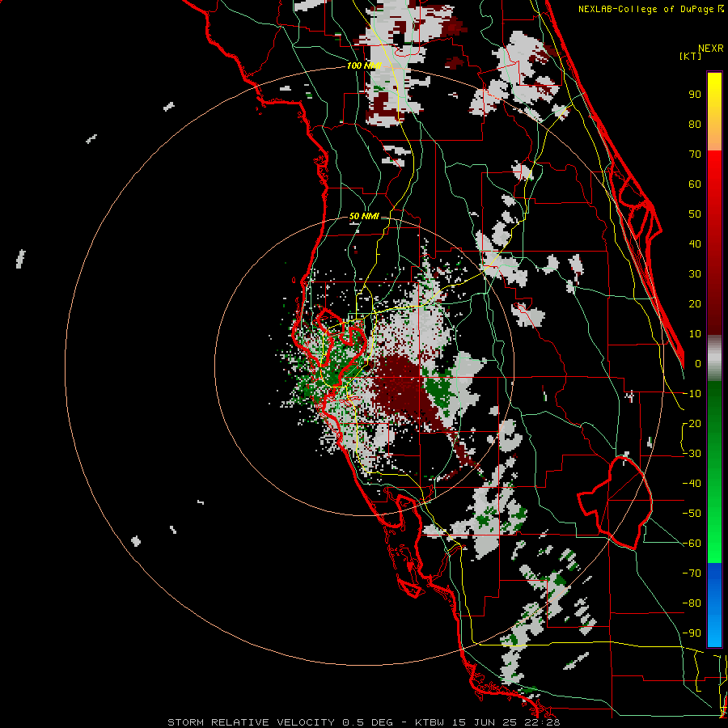Click the 50 value on the velocity scale
Image resolution: width=728 pixels, height=728 pixels.
coord(695,214)
